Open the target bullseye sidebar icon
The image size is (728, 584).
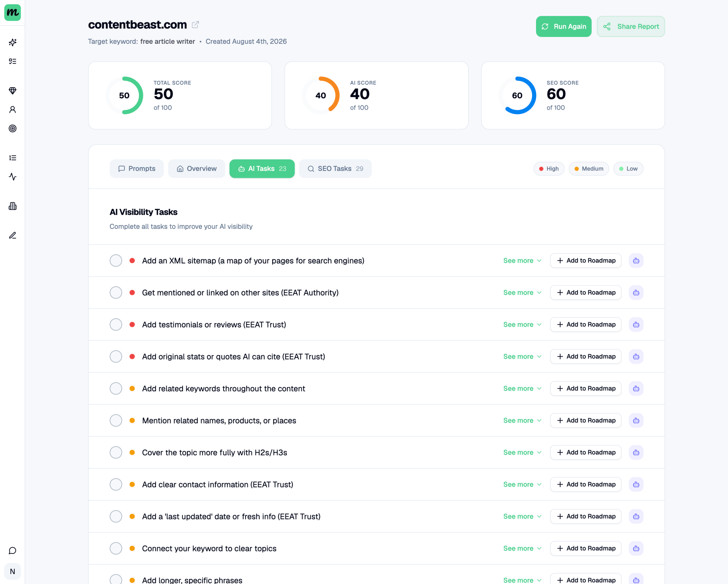(x=13, y=128)
